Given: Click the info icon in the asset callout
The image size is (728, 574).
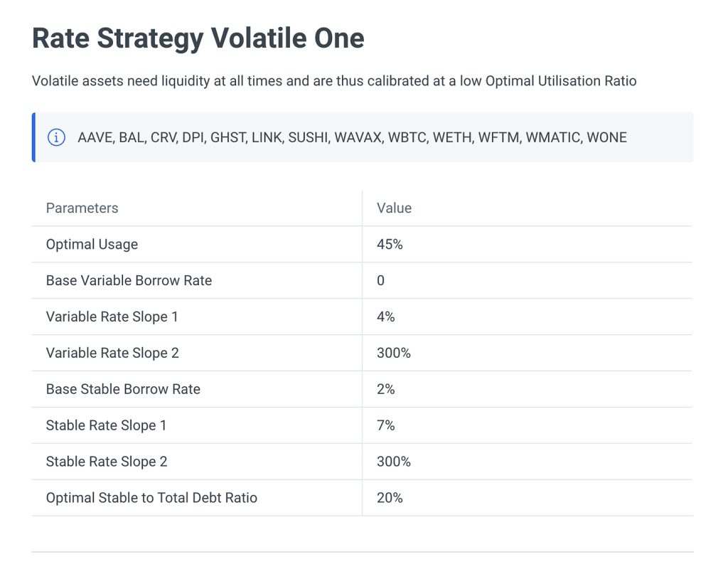Looking at the screenshot, I should pyautogui.click(x=56, y=137).
